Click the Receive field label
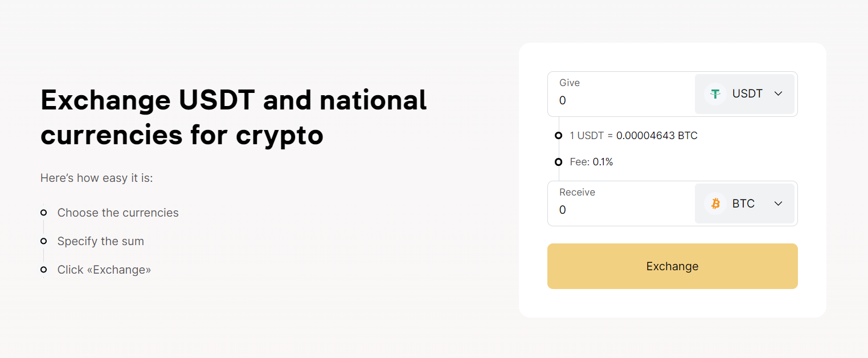This screenshot has height=358, width=868. pyautogui.click(x=577, y=192)
